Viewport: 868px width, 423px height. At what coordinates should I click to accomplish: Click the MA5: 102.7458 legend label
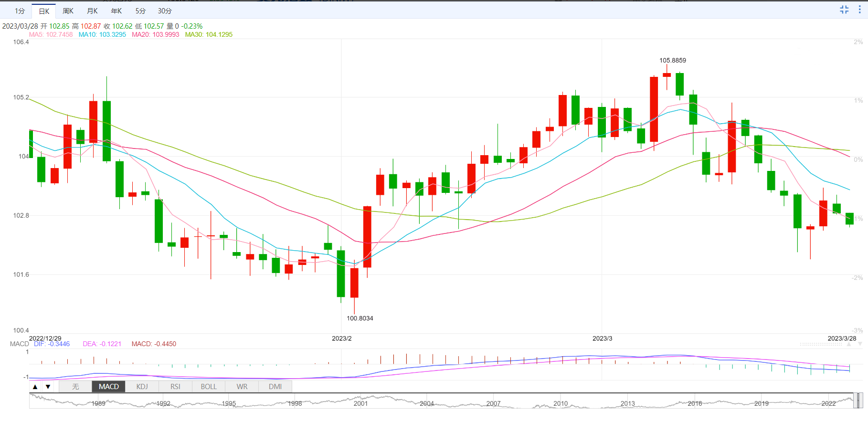tap(51, 34)
